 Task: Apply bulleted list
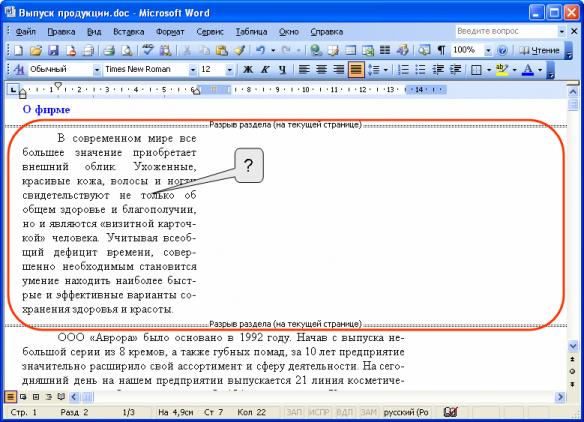click(420, 69)
